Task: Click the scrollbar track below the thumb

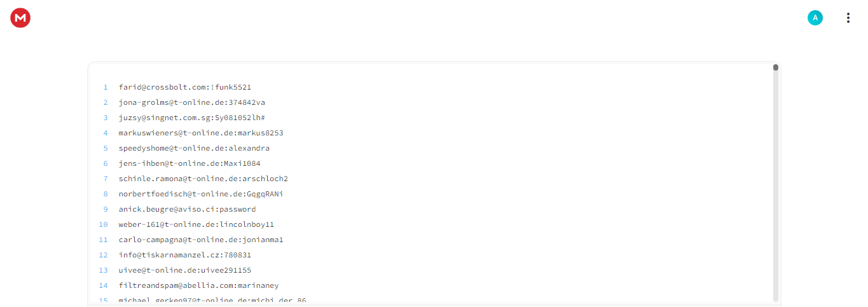Action: coord(776,186)
